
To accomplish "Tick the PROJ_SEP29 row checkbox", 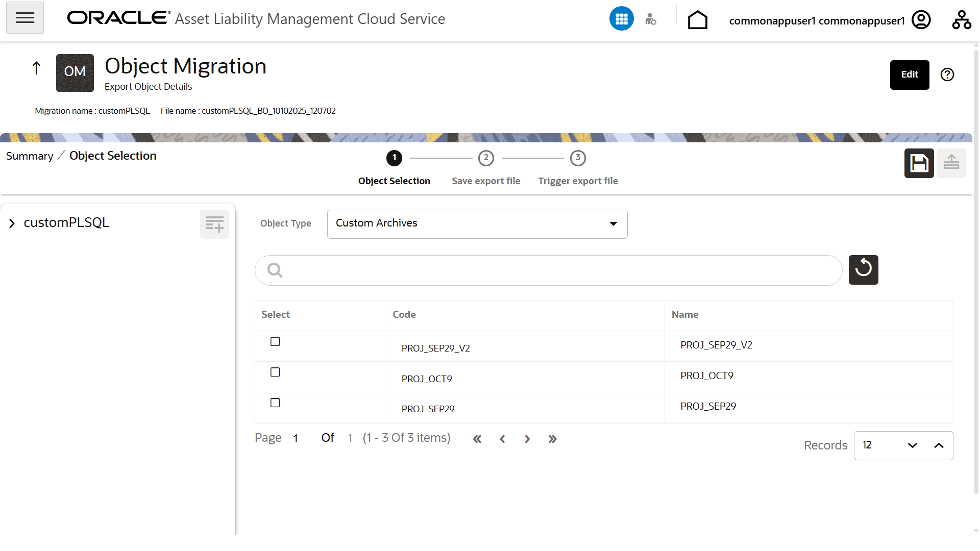I will pyautogui.click(x=275, y=403).
